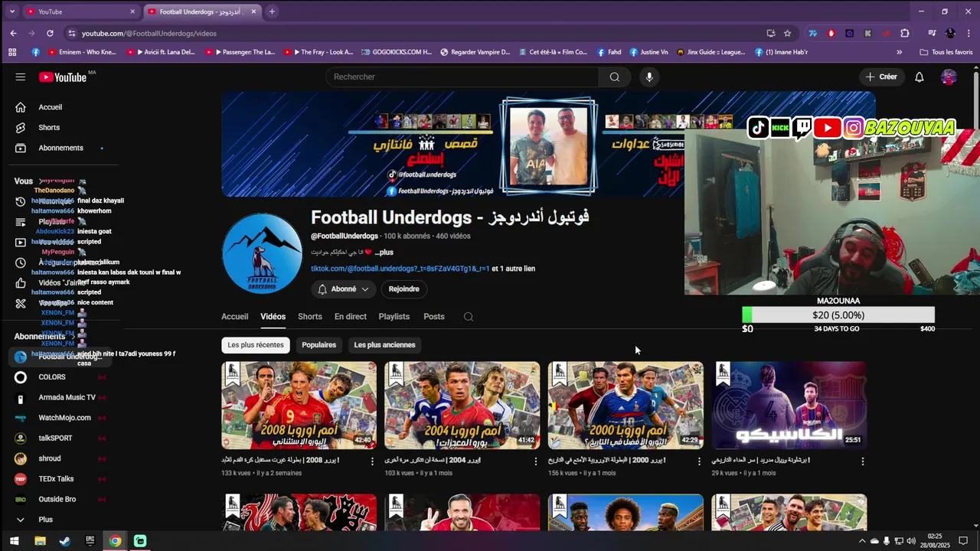
Task: Open more options for the Euro 2004 video
Action: pyautogui.click(x=536, y=461)
